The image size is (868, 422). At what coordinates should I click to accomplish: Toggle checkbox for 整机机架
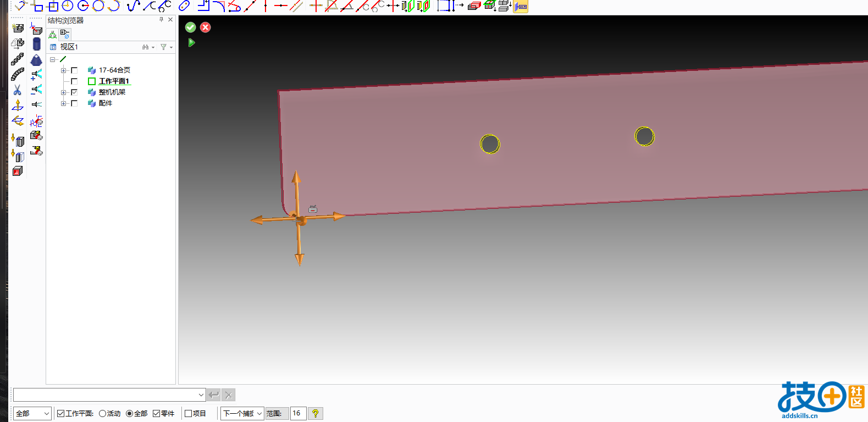(74, 92)
